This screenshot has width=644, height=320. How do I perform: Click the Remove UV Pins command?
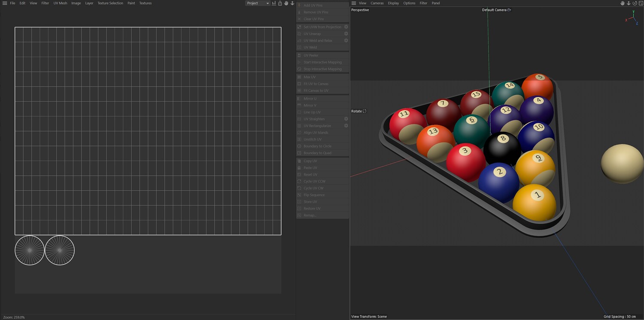pyautogui.click(x=322, y=12)
